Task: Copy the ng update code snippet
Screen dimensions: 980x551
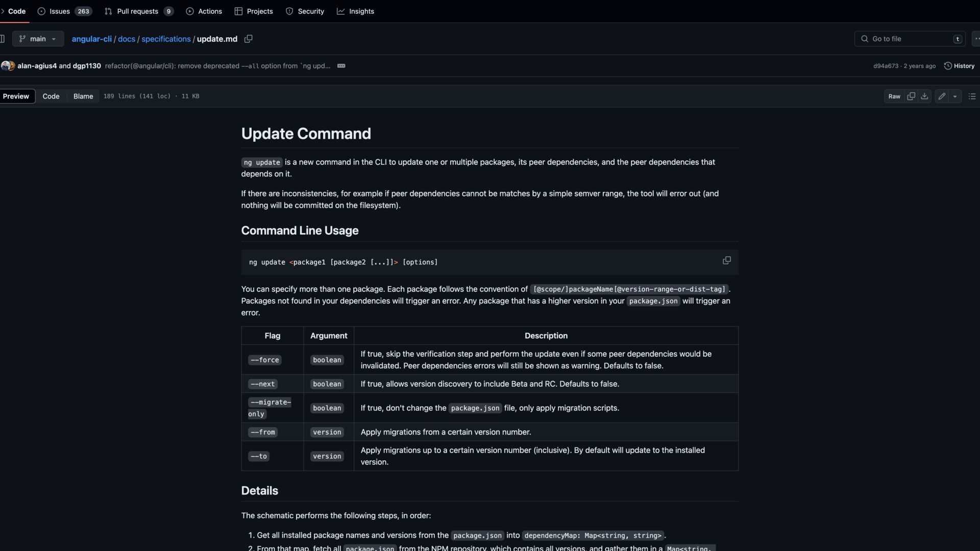Action: pos(726,261)
